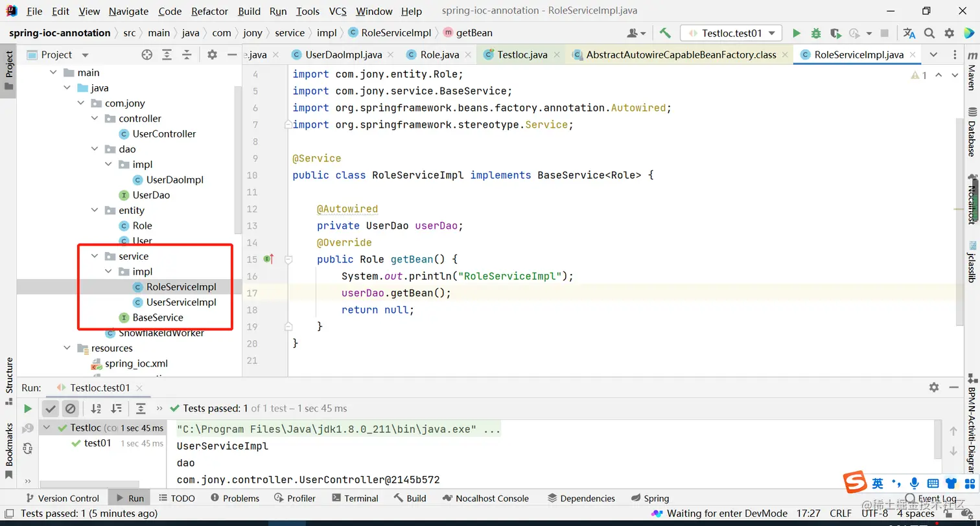Toggle Show Ignored tests button
The image size is (980, 526).
[x=71, y=409]
